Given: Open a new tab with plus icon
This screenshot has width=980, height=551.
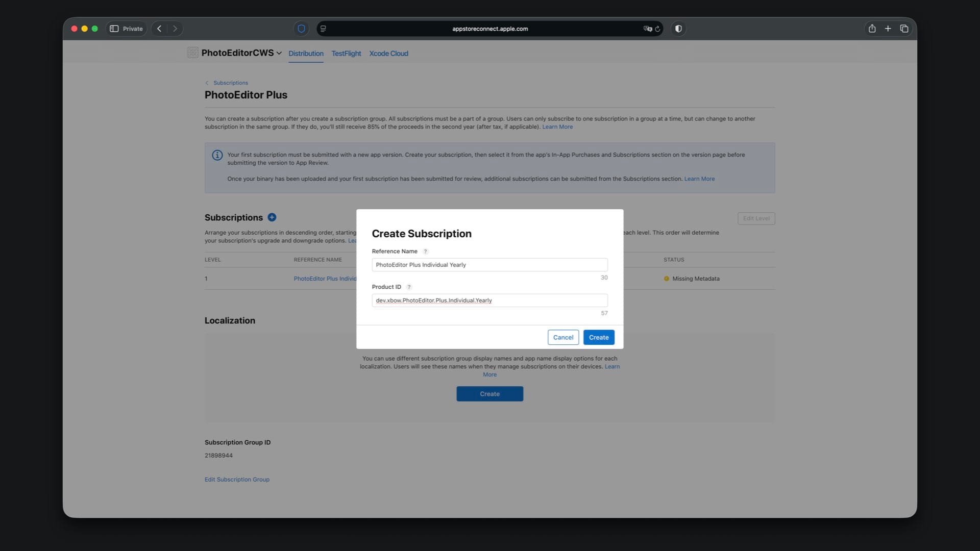Looking at the screenshot, I should (888, 29).
